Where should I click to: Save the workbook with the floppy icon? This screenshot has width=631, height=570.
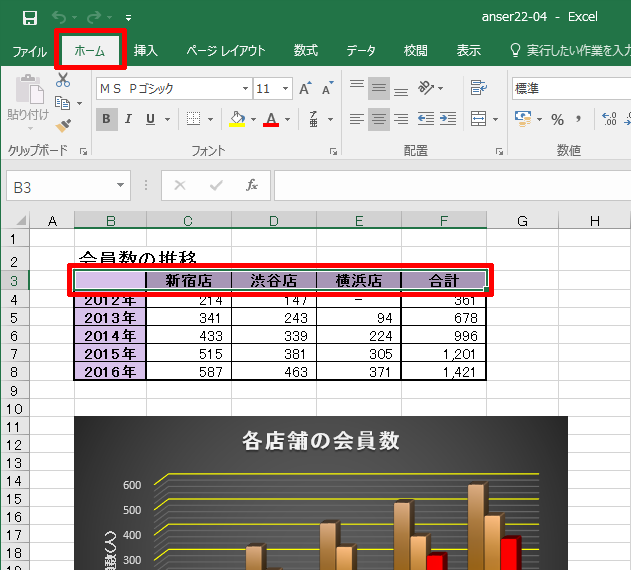point(30,18)
